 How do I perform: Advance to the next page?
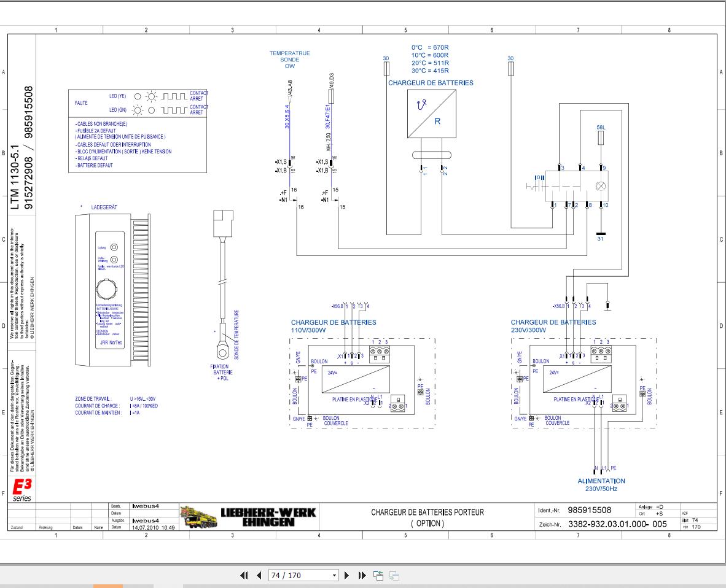347,576
